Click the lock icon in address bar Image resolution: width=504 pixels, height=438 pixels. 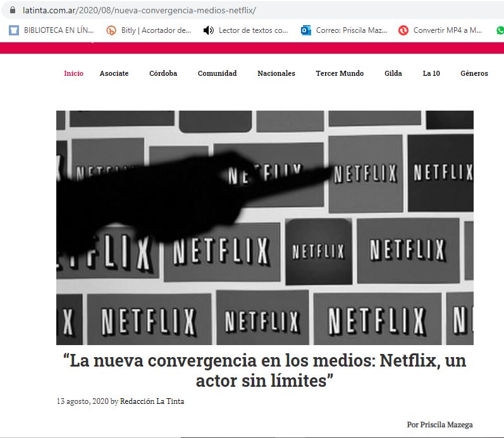(13, 10)
